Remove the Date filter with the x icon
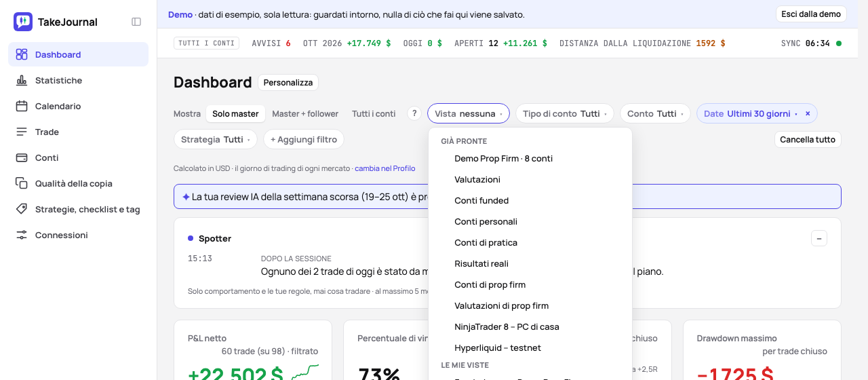The image size is (868, 380). pos(808,113)
